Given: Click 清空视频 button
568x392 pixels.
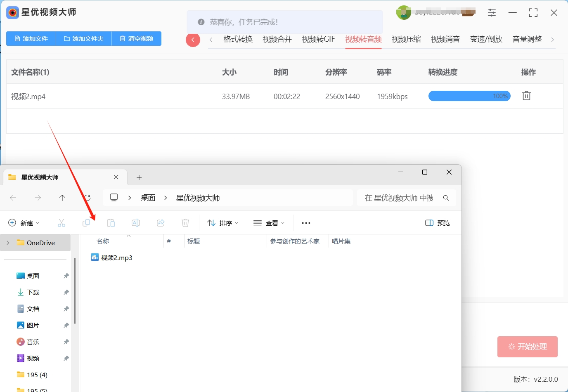Looking at the screenshot, I should [x=137, y=38].
